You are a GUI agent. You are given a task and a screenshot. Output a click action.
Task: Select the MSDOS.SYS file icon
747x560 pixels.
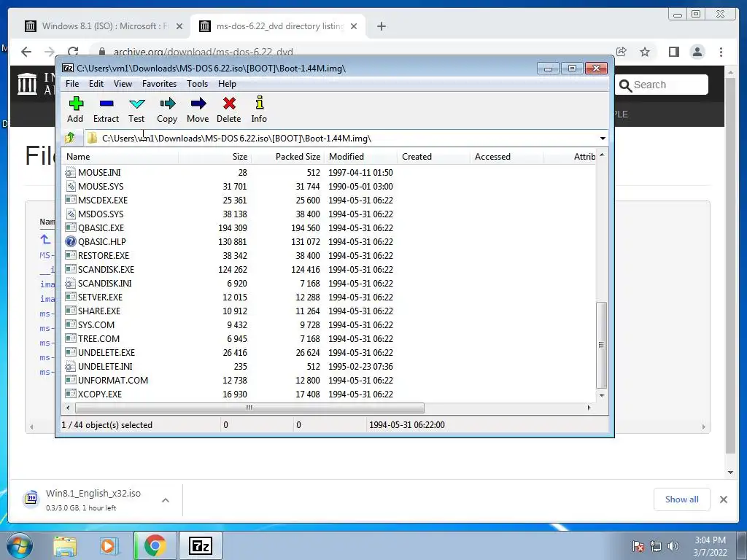pyautogui.click(x=71, y=214)
